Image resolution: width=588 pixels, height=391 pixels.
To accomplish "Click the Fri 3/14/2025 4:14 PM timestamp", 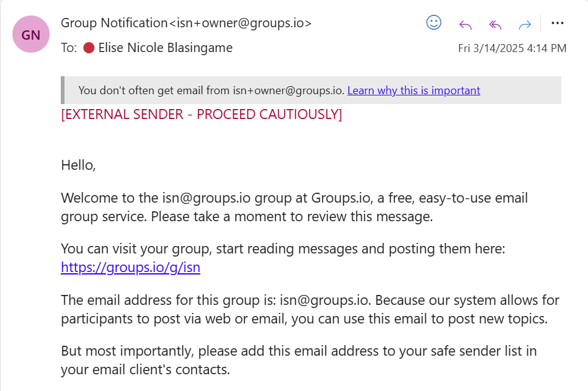I will (x=512, y=48).
